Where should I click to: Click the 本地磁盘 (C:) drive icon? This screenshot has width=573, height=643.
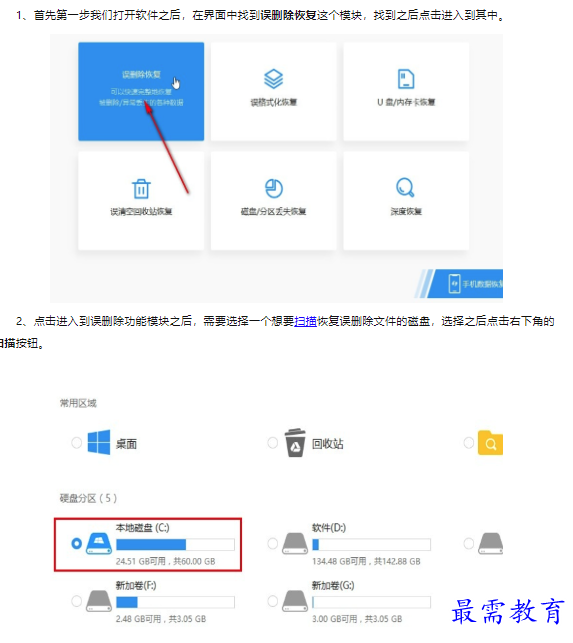pyautogui.click(x=99, y=544)
